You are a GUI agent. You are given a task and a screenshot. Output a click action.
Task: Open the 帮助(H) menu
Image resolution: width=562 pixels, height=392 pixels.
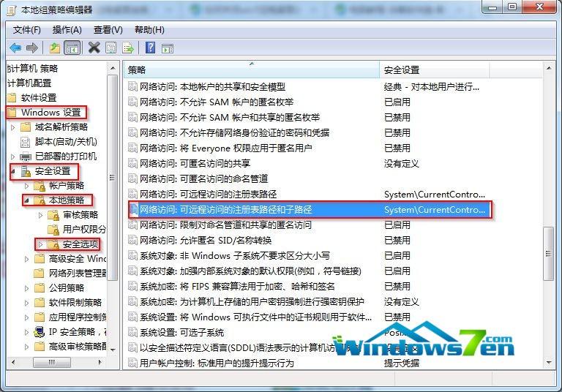[x=149, y=30]
